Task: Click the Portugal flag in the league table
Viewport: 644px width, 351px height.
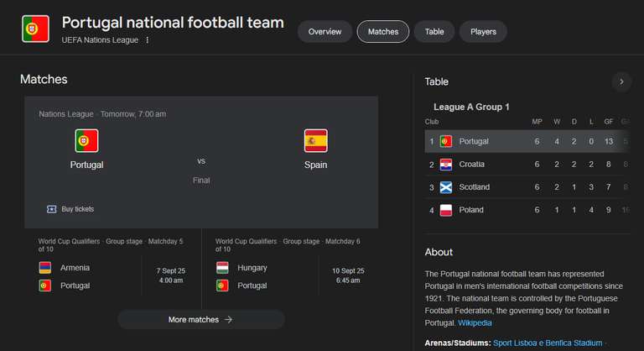Action: click(445, 142)
